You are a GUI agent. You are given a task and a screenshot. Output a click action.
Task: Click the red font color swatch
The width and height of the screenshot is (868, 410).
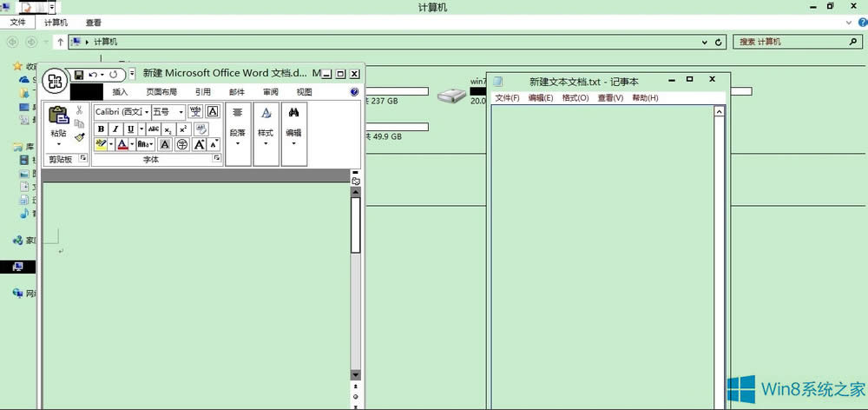(x=122, y=144)
